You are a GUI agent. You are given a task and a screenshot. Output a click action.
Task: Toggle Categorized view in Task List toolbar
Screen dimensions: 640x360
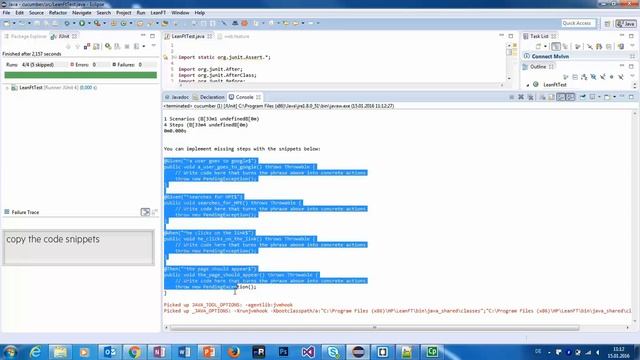point(556,47)
